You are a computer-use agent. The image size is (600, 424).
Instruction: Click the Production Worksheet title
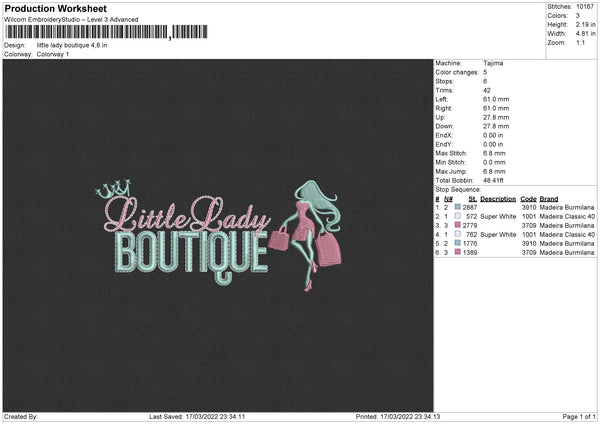pos(55,8)
